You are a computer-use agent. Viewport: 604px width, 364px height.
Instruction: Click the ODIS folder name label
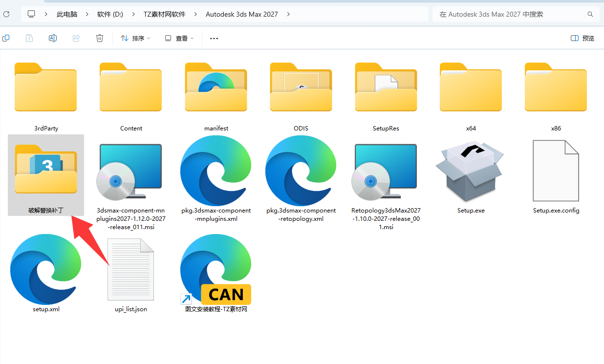pos(301,128)
